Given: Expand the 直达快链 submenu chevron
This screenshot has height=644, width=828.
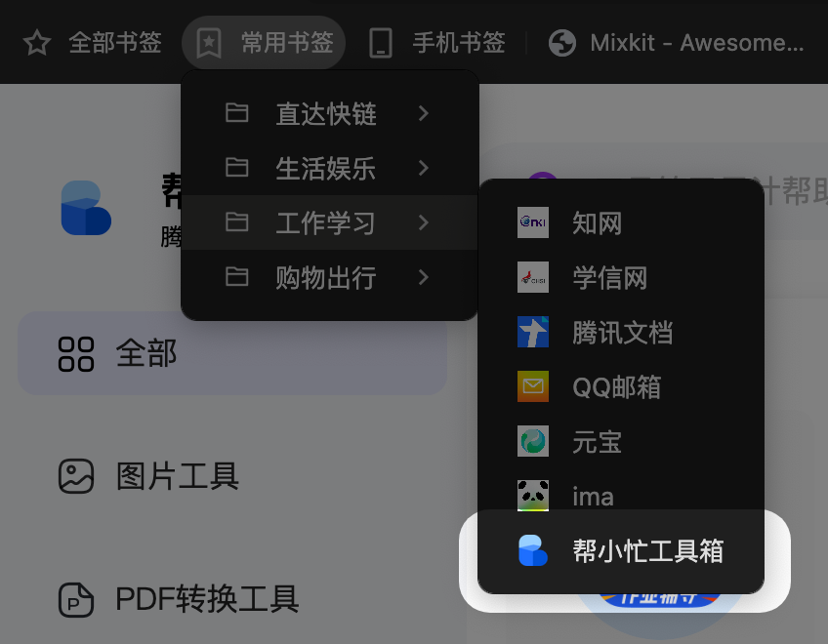Looking at the screenshot, I should pos(424,113).
